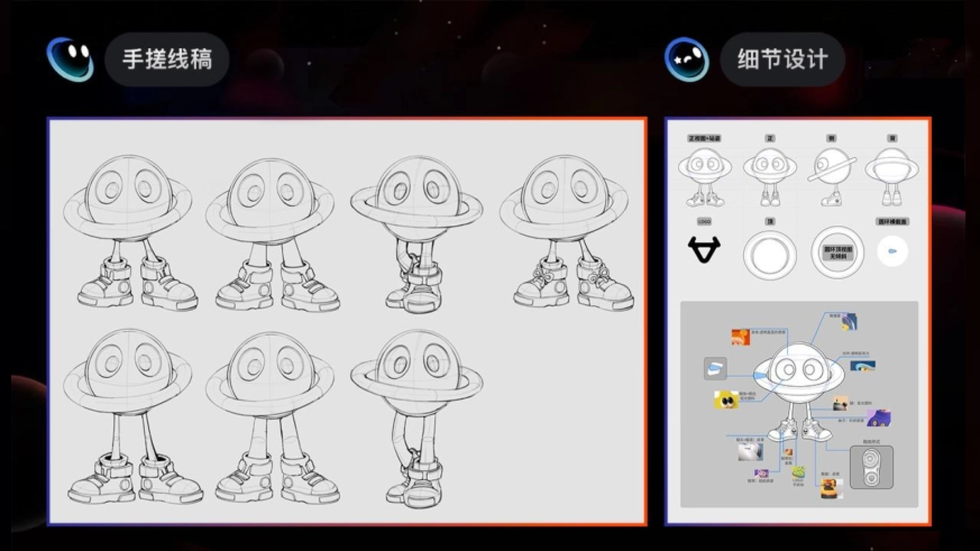This screenshot has width=980, height=551.
Task: Select the 手搓线稿 title pill
Action: pos(167,59)
